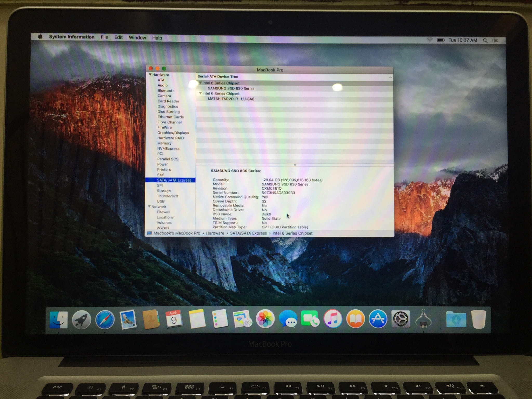Open Photos pinwheel icon in dock

point(265,319)
